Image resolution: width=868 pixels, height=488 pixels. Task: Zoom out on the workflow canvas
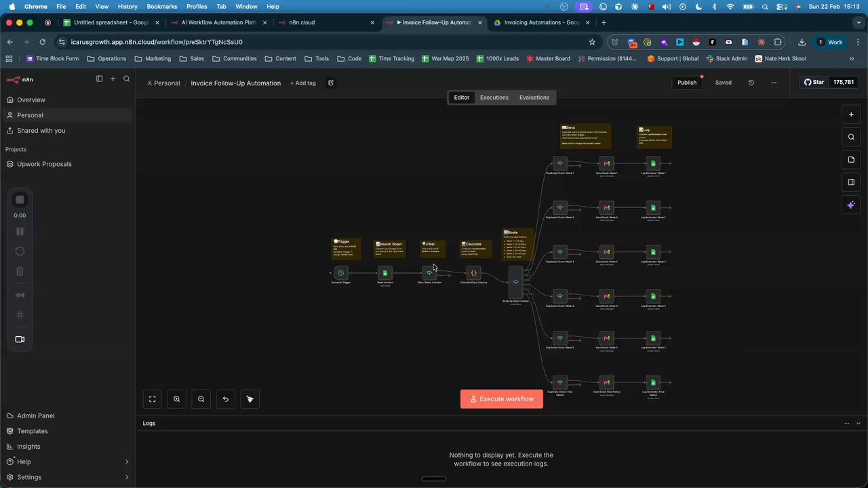click(201, 399)
